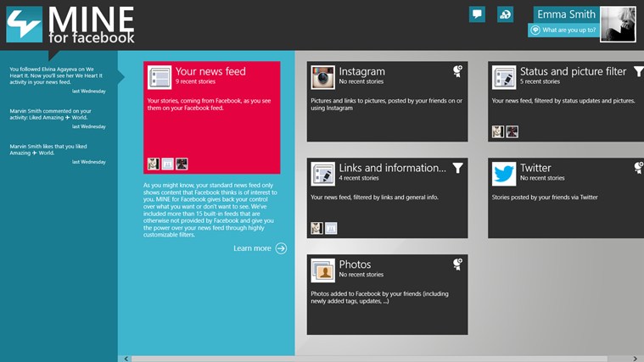The height and width of the screenshot is (362, 644).
Task: Select the first thumbnail in Status and picture filter tile
Action: tap(498, 131)
